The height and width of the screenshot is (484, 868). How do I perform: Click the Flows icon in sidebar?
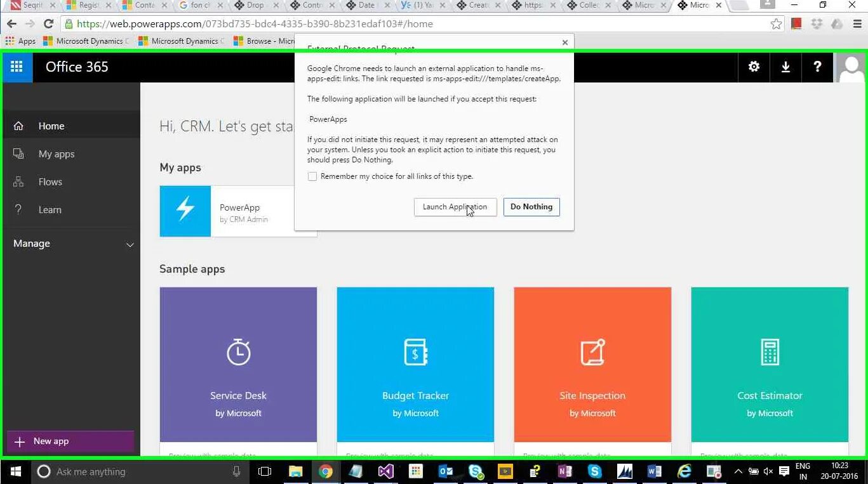point(18,181)
